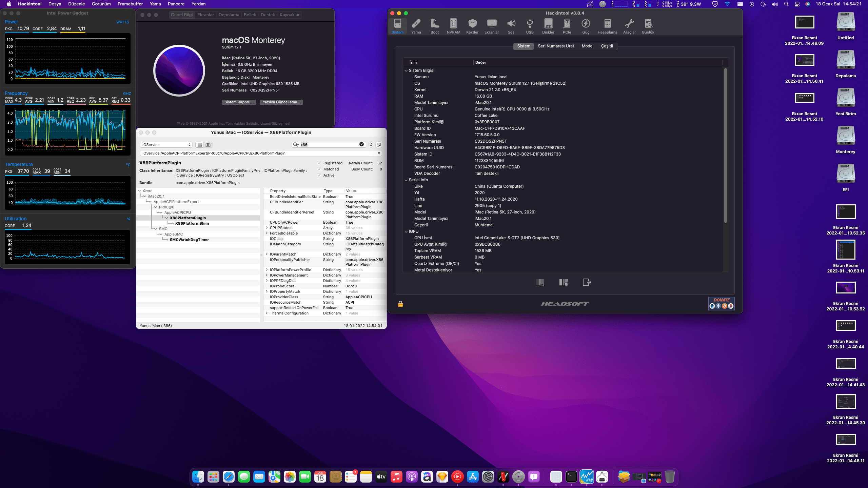Toggle the Registered checkbox
This screenshot has height=488, width=868.
[x=319, y=163]
